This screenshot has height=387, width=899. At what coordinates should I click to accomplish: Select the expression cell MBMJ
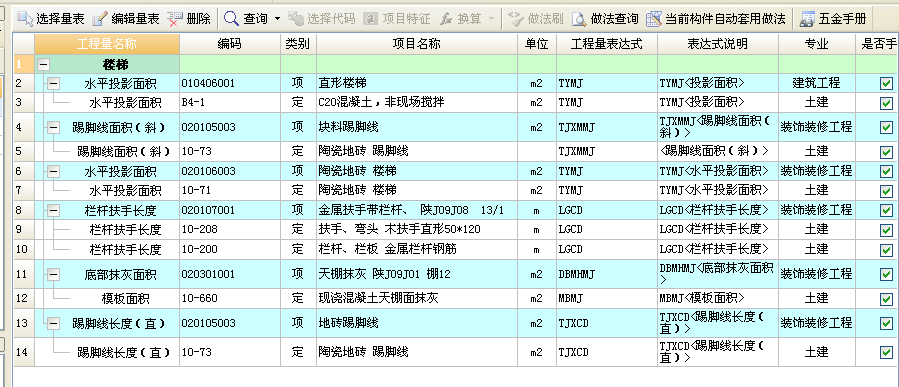click(x=607, y=299)
